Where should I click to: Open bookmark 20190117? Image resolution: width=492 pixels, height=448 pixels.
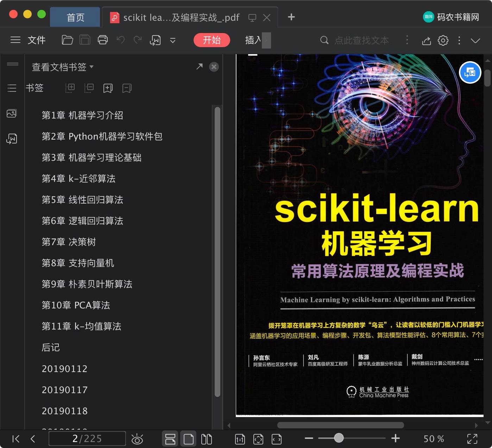[x=64, y=390]
